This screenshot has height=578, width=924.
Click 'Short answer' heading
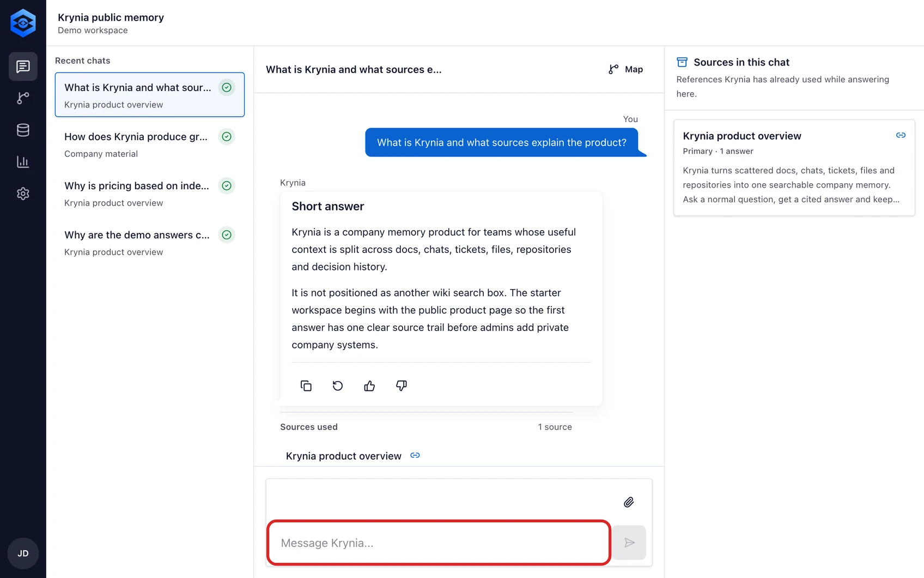point(328,206)
